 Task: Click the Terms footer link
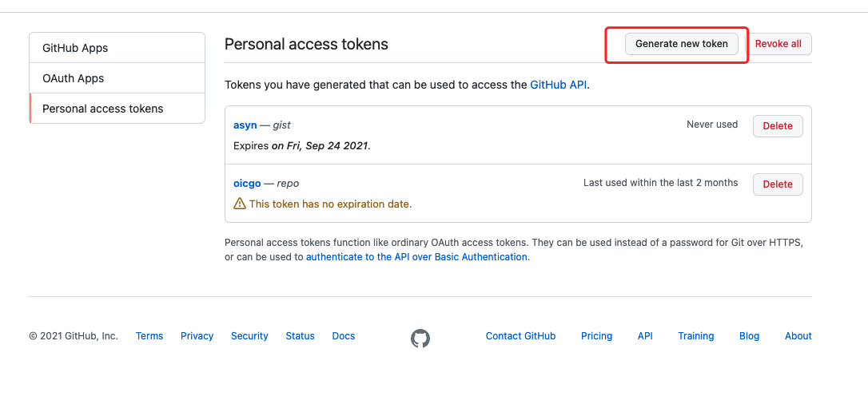point(149,336)
